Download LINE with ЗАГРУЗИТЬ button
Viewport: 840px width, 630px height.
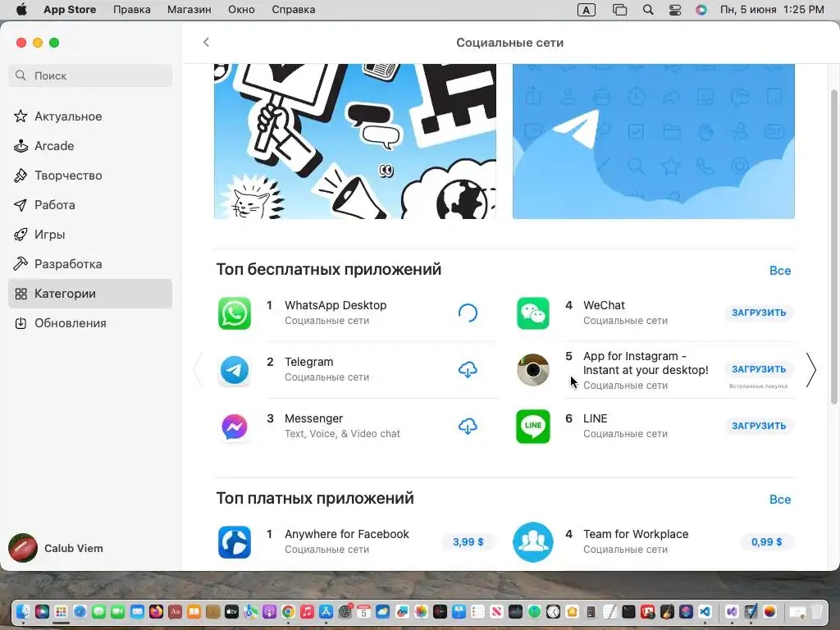click(759, 426)
